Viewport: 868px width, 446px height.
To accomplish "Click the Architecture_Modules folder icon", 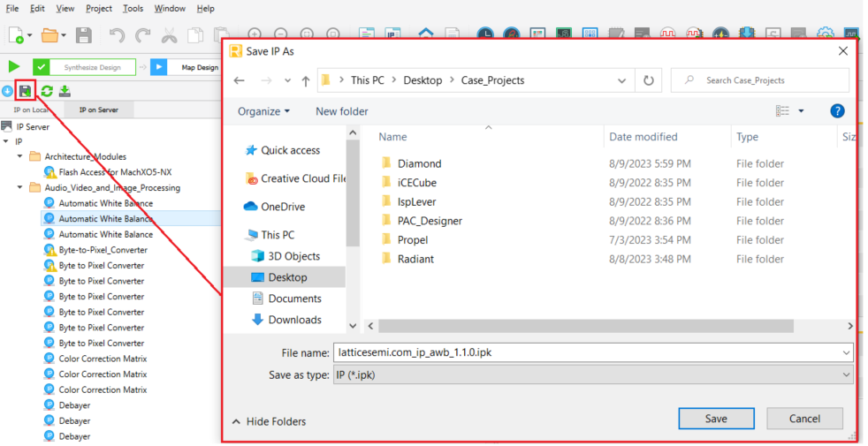I will [x=34, y=156].
